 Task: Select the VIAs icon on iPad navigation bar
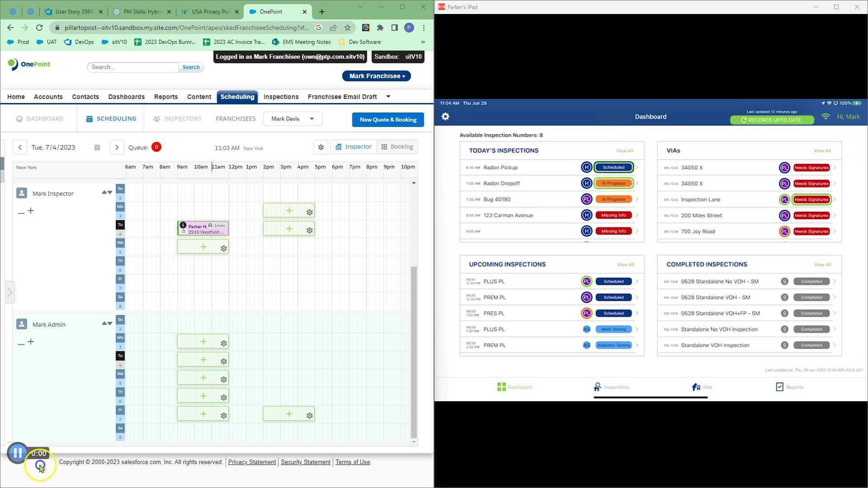click(x=695, y=387)
